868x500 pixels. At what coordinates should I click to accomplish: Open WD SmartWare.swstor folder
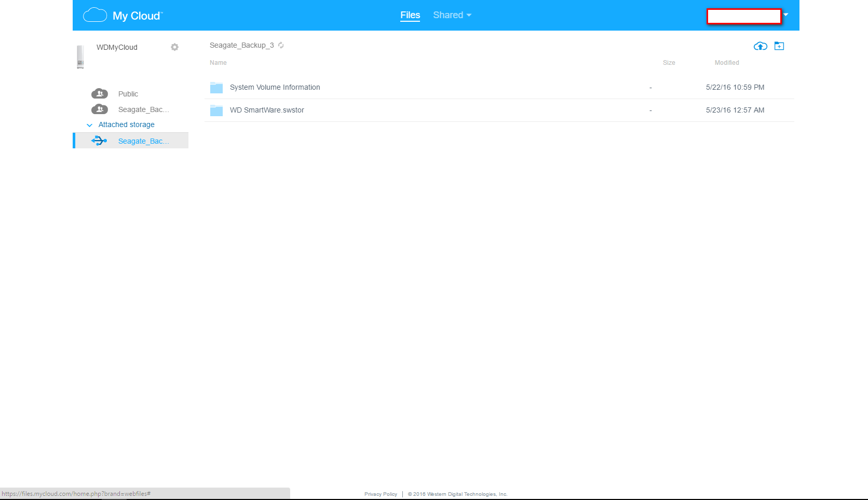267,110
